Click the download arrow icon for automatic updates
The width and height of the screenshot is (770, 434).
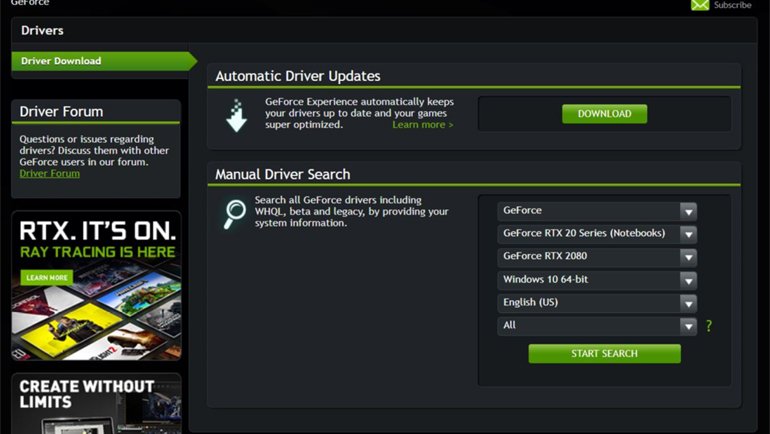point(236,115)
